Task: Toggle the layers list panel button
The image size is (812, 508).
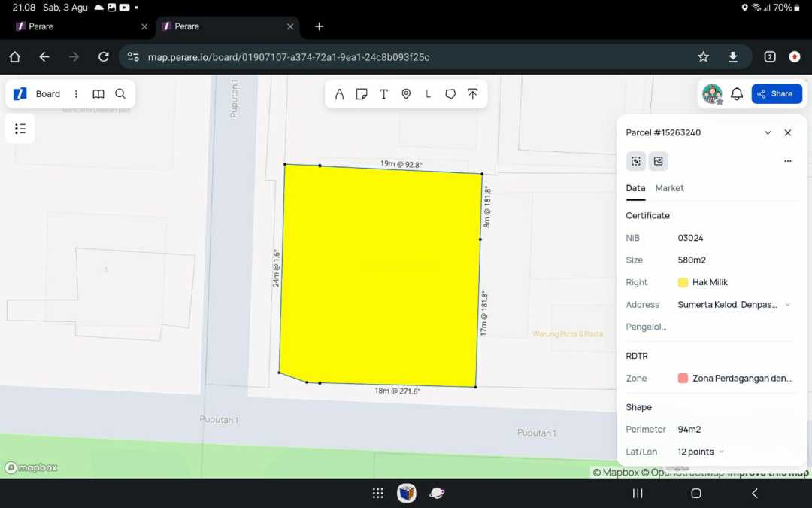Action: (20, 129)
